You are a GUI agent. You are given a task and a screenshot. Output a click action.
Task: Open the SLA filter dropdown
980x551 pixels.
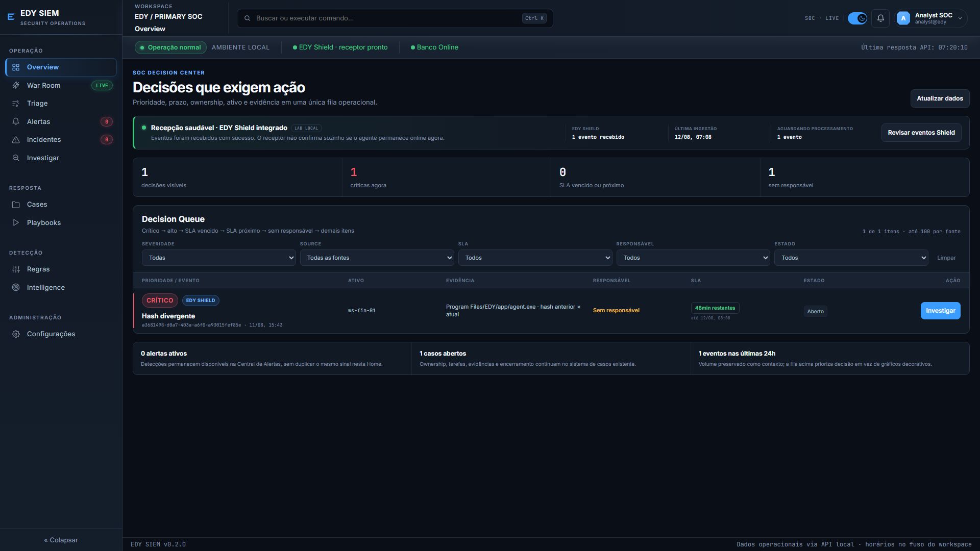click(535, 258)
